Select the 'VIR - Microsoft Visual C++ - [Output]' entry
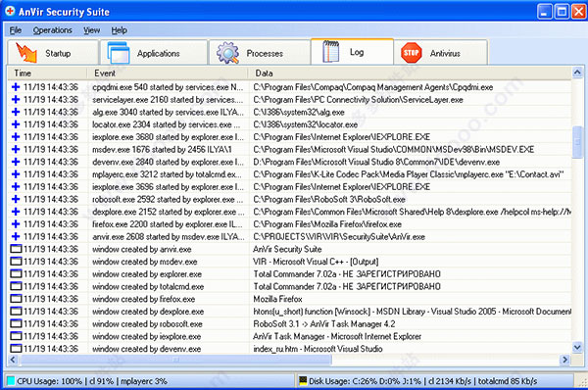Viewport: 588px width, 390px height. (x=316, y=262)
